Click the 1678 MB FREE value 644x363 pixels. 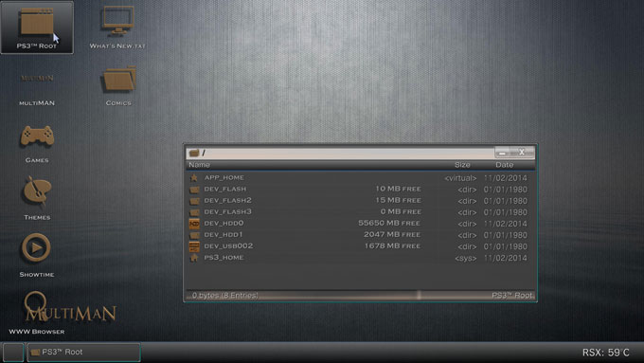pos(392,246)
